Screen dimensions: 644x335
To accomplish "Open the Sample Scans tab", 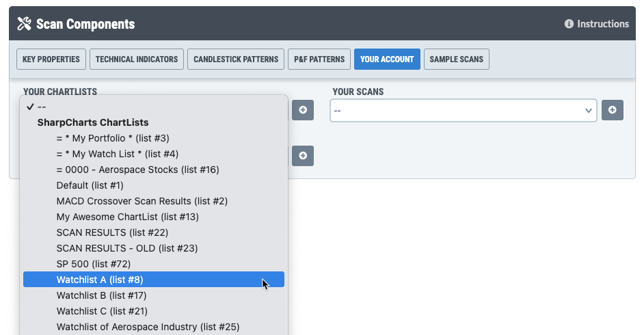I will point(456,59).
